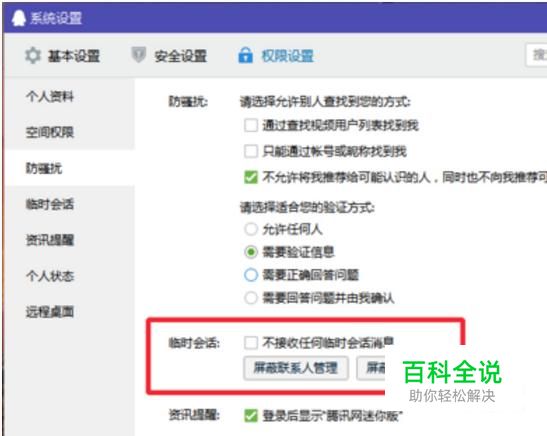This screenshot has height=436, width=547.
Task: Choose 需要正确回答问题 radio option
Action: tap(251, 275)
